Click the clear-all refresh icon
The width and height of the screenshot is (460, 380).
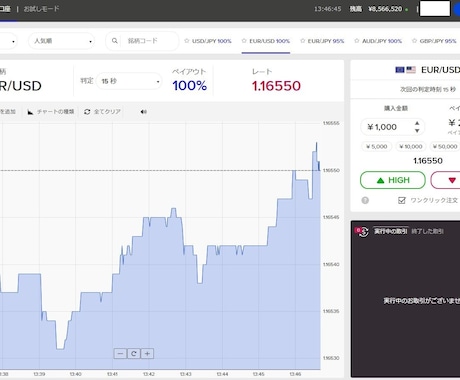pyautogui.click(x=87, y=112)
